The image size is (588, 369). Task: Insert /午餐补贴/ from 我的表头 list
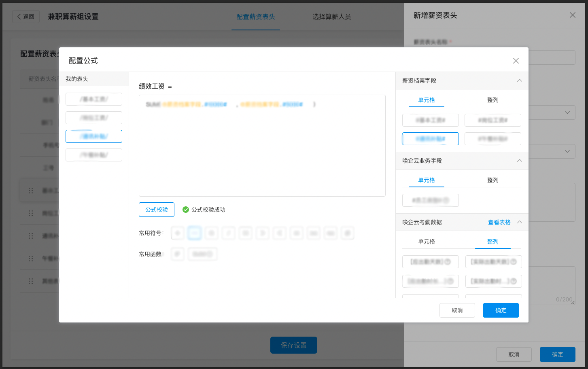[x=94, y=155]
